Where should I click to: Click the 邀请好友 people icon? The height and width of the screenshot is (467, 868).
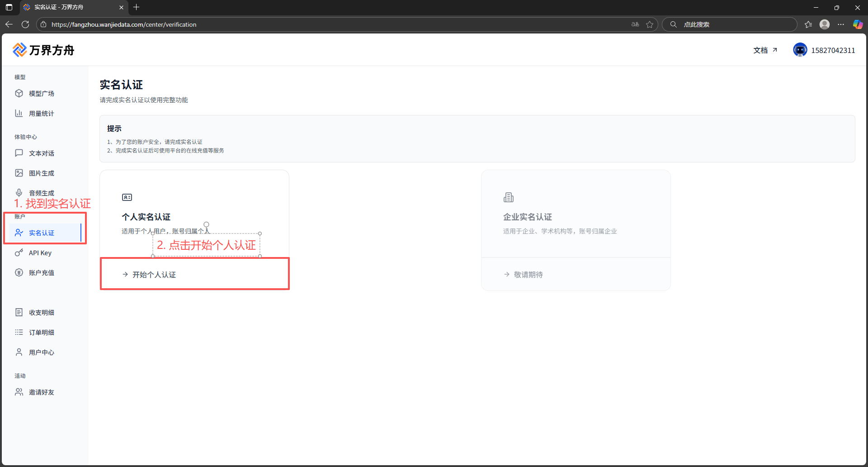point(19,392)
